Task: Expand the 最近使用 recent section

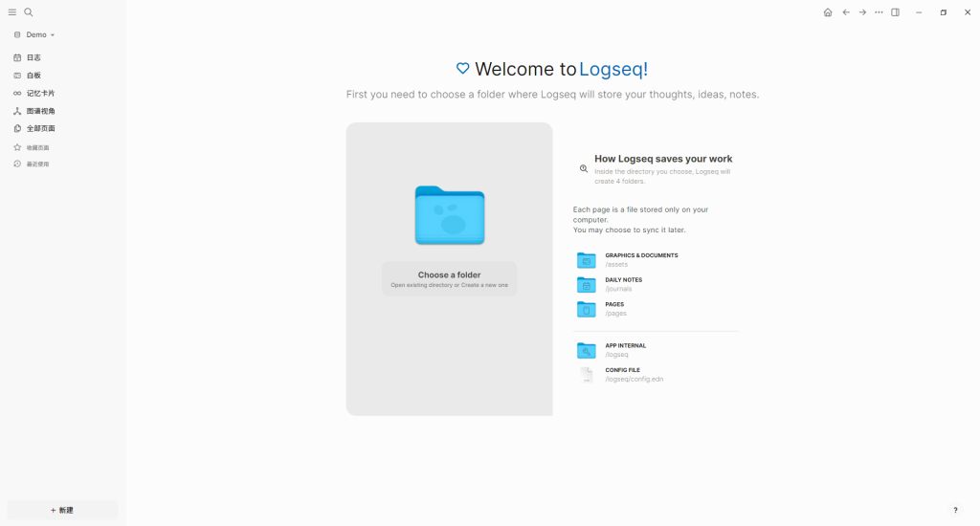Action: 37,164
